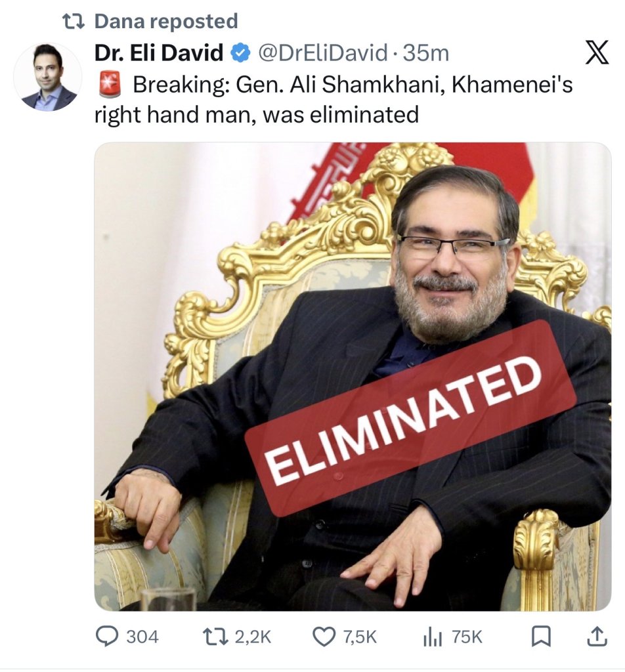
Task: Click the Dana reposted label
Action: (166, 21)
